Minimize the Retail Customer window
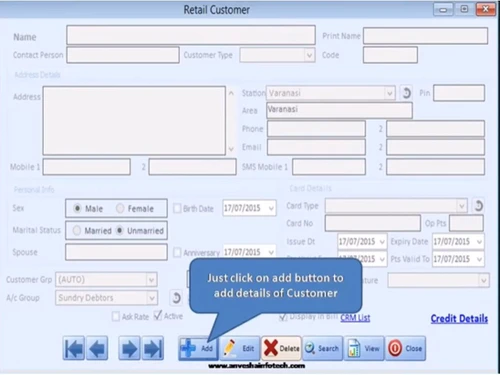This screenshot has width=500, height=375. tap(443, 9)
